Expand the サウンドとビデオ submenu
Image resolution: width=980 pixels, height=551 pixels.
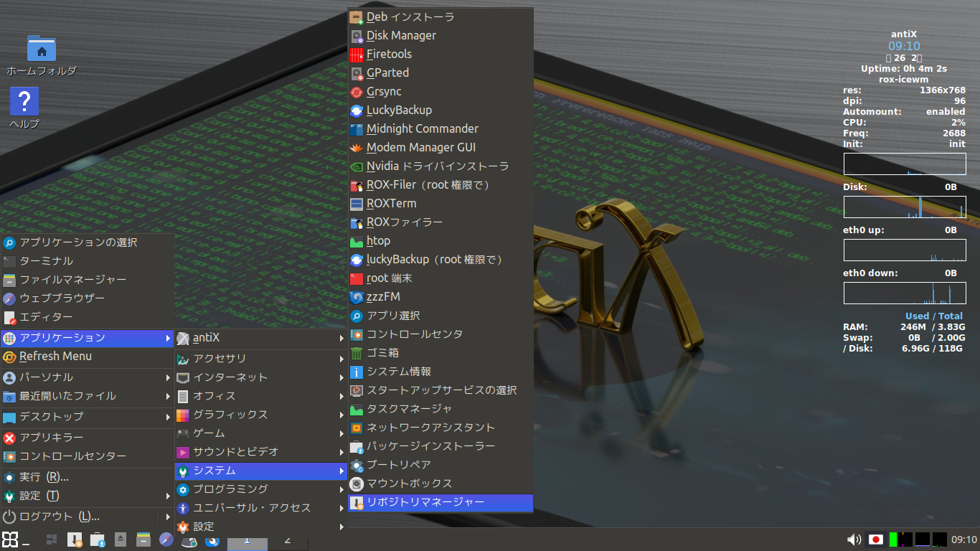coord(261,452)
